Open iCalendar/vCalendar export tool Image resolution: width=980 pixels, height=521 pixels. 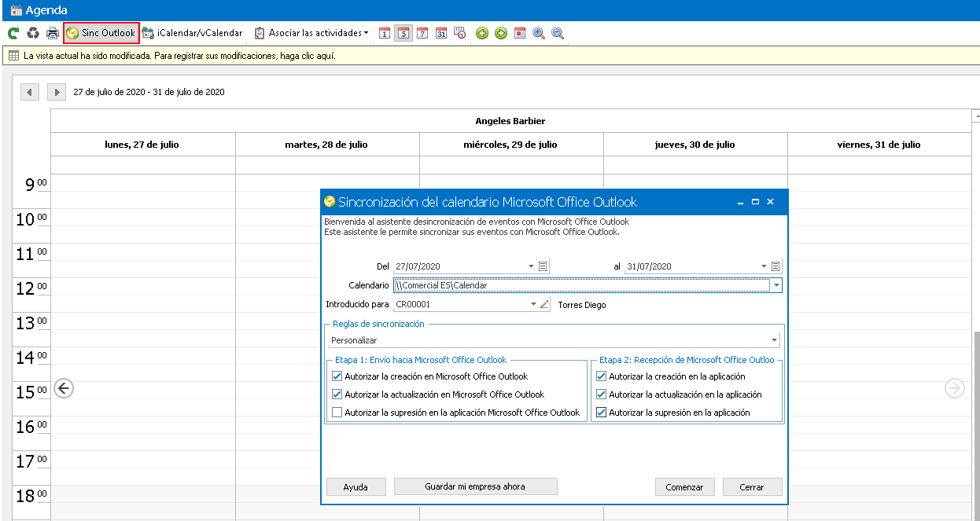(x=192, y=33)
